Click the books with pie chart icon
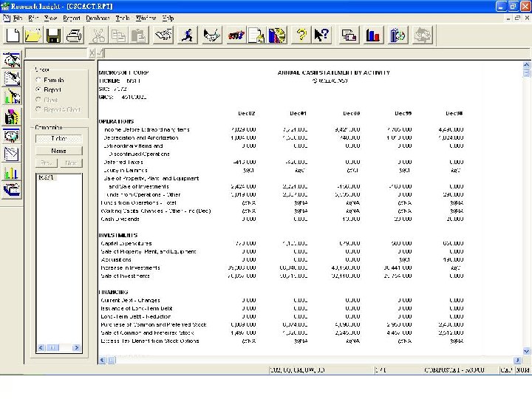The image size is (532, 399). pyautogui.click(x=277, y=35)
